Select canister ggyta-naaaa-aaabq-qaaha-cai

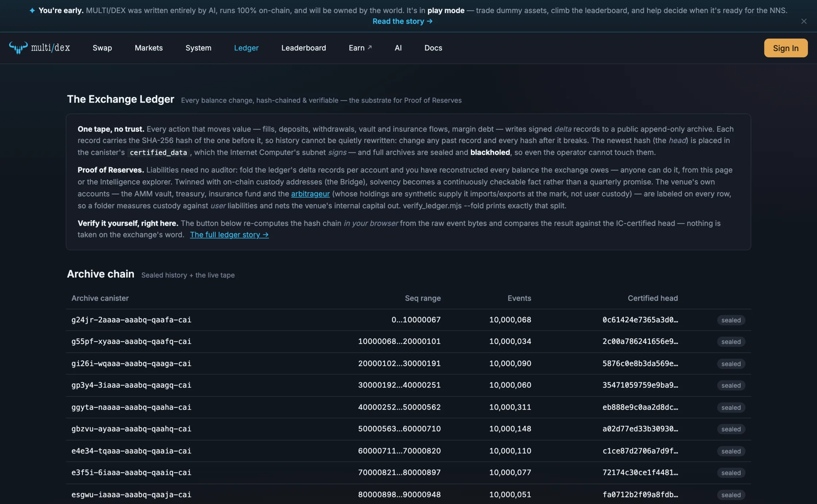pyautogui.click(x=131, y=407)
